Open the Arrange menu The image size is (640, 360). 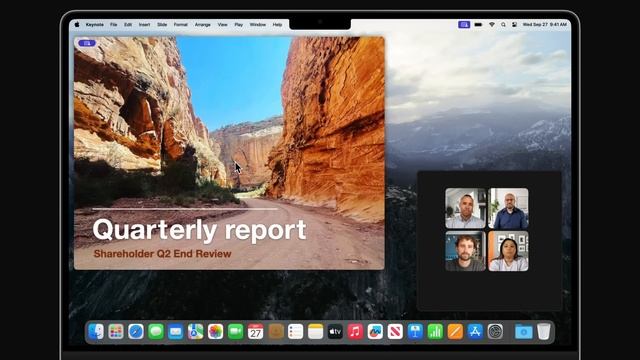click(202, 24)
